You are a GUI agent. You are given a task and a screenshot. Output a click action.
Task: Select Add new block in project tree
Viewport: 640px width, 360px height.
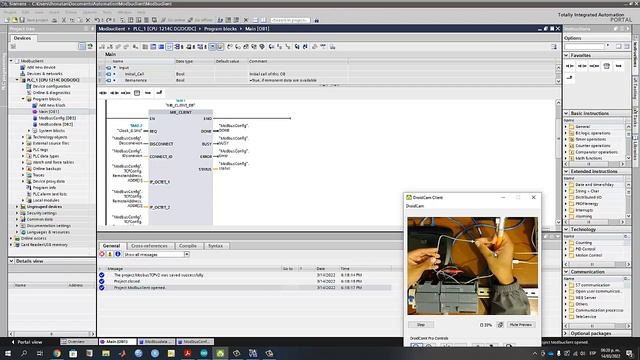click(51, 105)
